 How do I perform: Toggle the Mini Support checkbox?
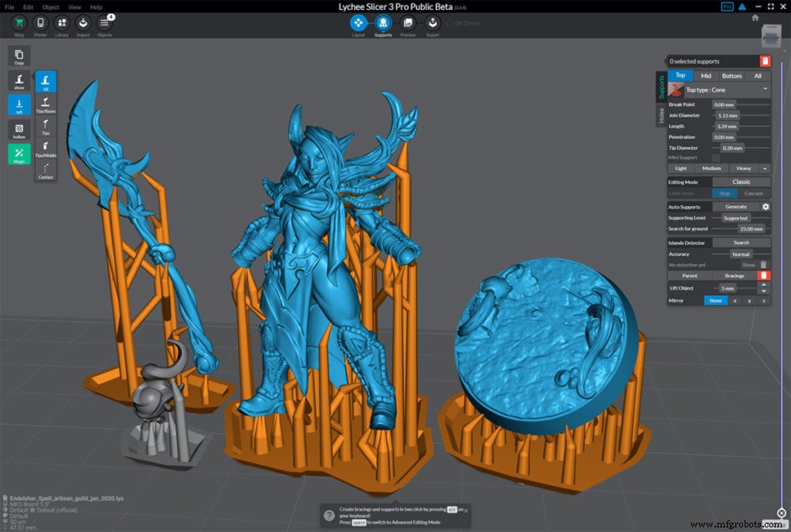point(715,157)
